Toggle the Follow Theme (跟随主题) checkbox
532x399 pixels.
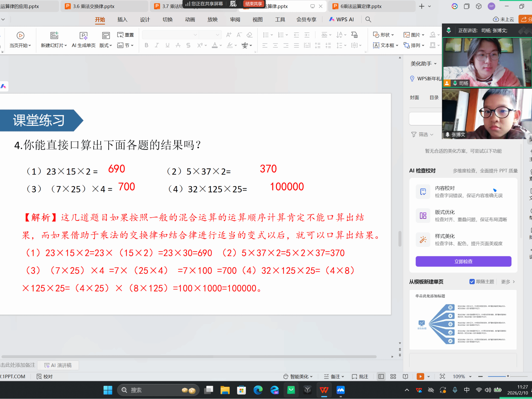[472, 282]
